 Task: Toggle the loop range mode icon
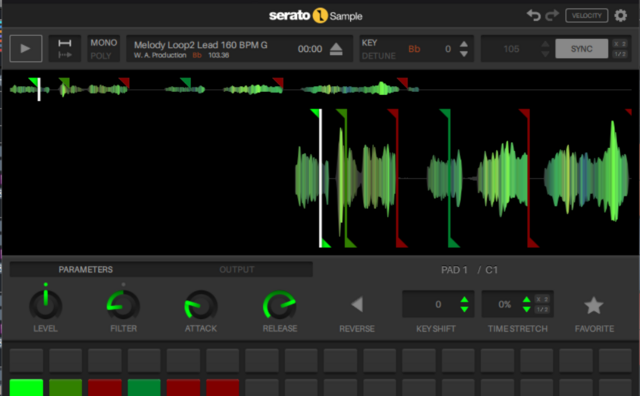pyautogui.click(x=64, y=43)
